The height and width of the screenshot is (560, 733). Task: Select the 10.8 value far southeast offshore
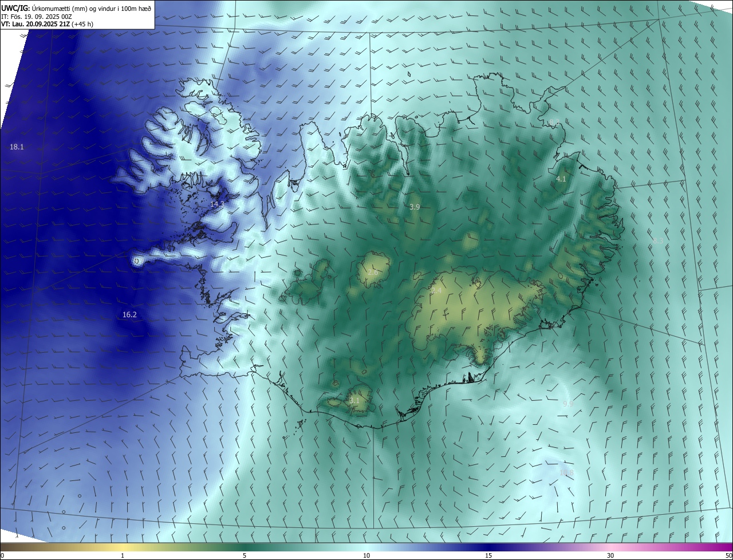click(566, 473)
